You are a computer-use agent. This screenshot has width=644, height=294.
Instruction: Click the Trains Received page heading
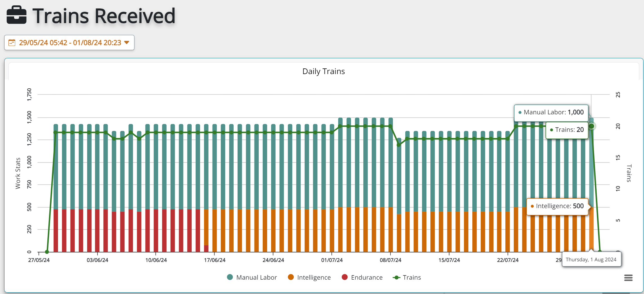(x=104, y=16)
